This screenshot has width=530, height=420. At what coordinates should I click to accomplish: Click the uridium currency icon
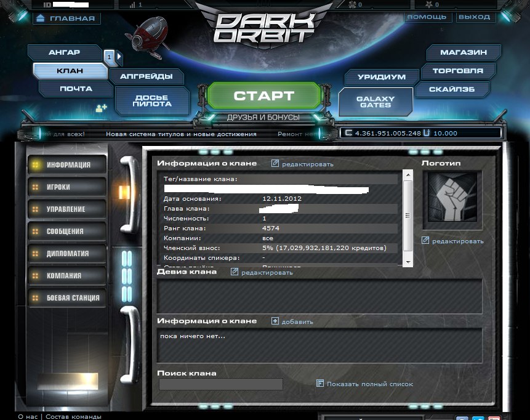tap(427, 133)
